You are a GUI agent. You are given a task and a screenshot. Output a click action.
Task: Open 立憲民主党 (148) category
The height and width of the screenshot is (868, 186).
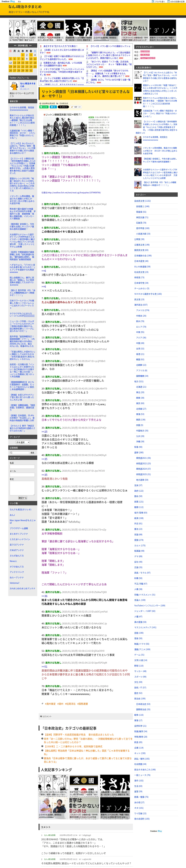click(x=142, y=245)
